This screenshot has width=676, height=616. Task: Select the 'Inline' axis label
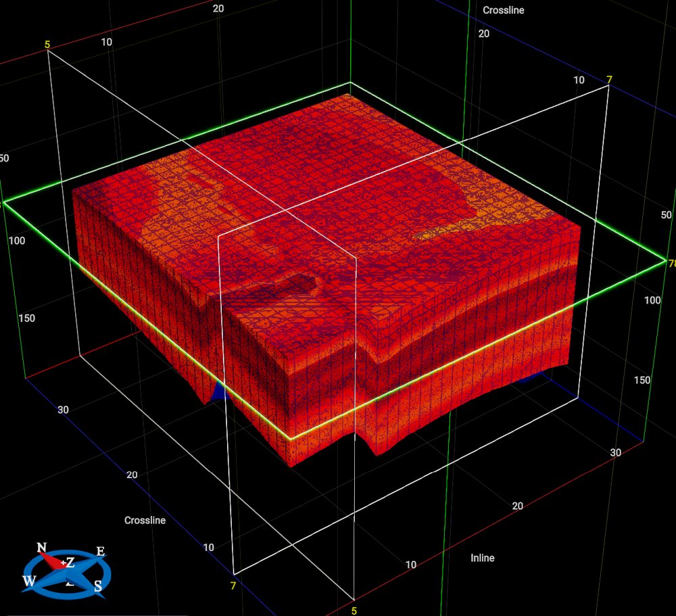(482, 558)
